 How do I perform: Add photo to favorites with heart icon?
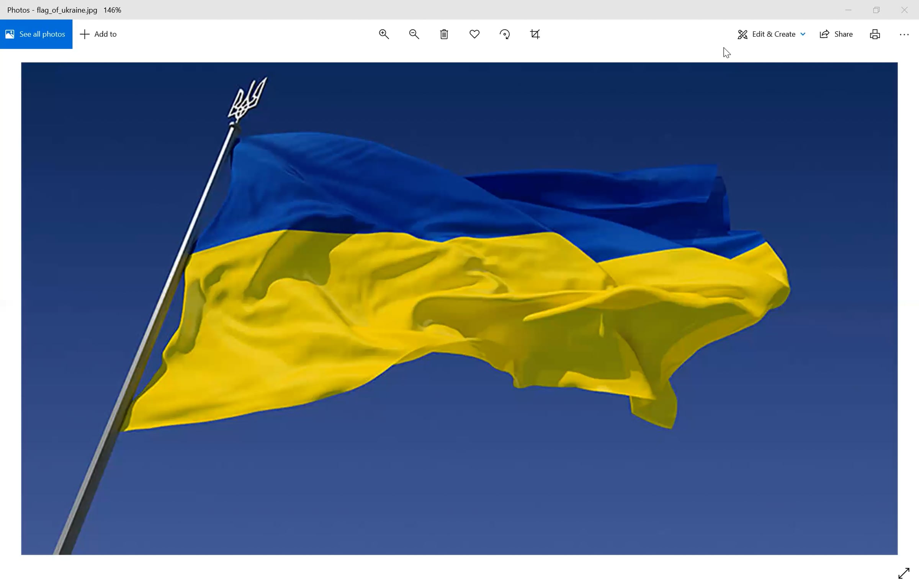pyautogui.click(x=474, y=34)
